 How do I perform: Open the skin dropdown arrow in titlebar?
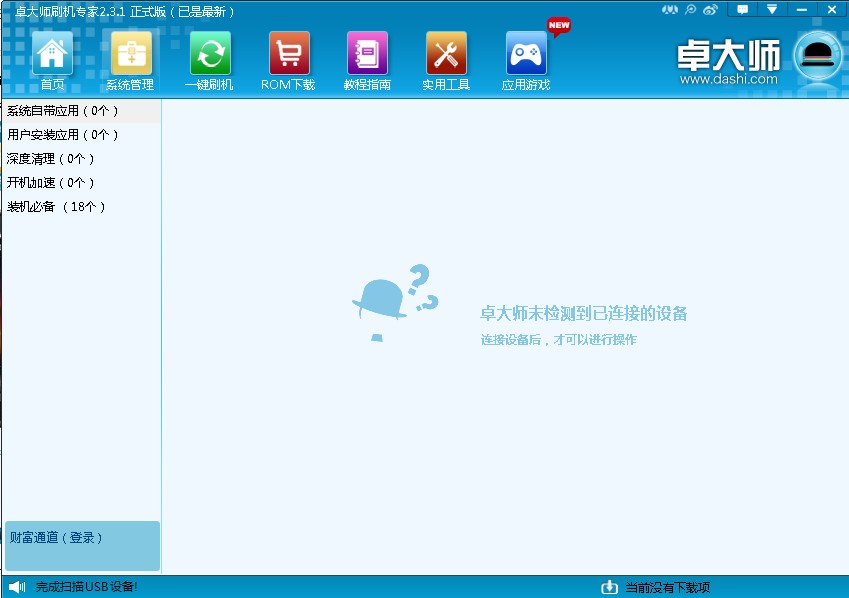(772, 9)
